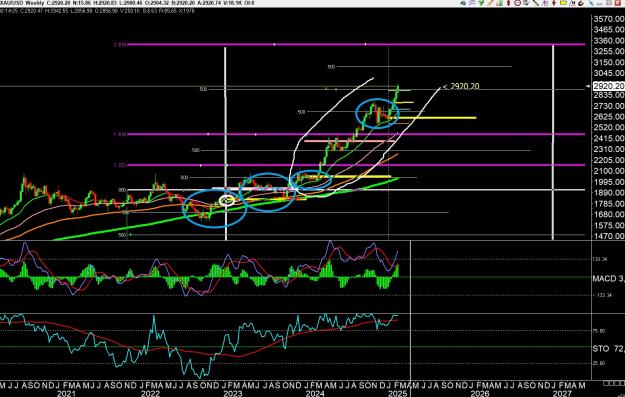Screen dimensions: 625x397
Task: Click the 3360.00 price axis label
Action: [x=609, y=41]
